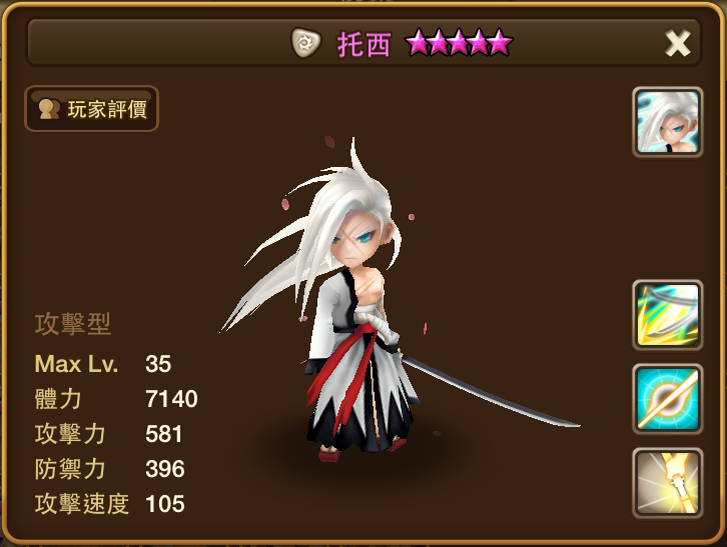Click the first pink star rating
Screen dimensions: 727x547
(x=418, y=42)
